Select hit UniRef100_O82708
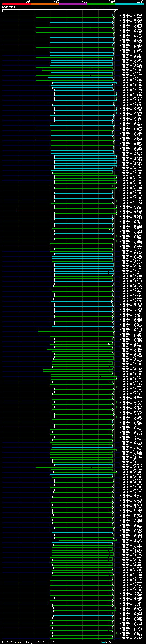146x644 pixels. (x=131, y=27)
